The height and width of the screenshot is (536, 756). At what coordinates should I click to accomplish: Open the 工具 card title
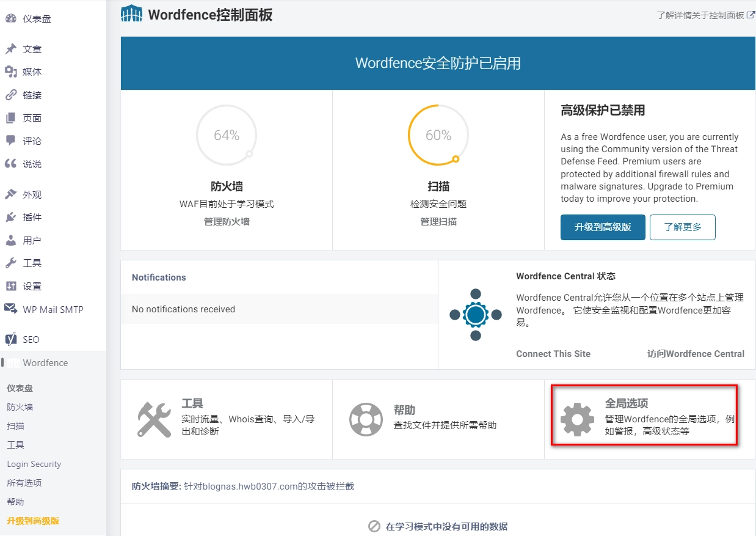[x=192, y=404]
